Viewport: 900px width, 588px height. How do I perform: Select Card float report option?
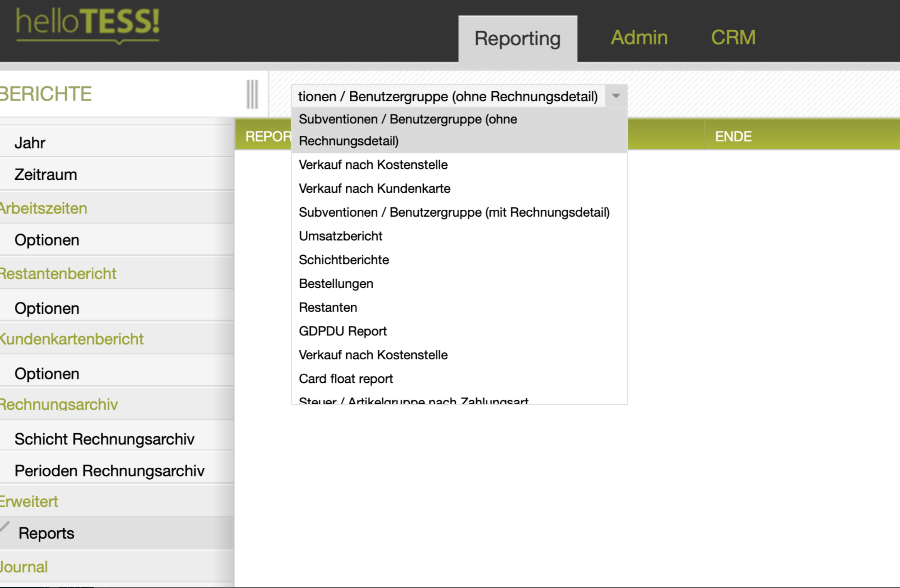point(459,379)
